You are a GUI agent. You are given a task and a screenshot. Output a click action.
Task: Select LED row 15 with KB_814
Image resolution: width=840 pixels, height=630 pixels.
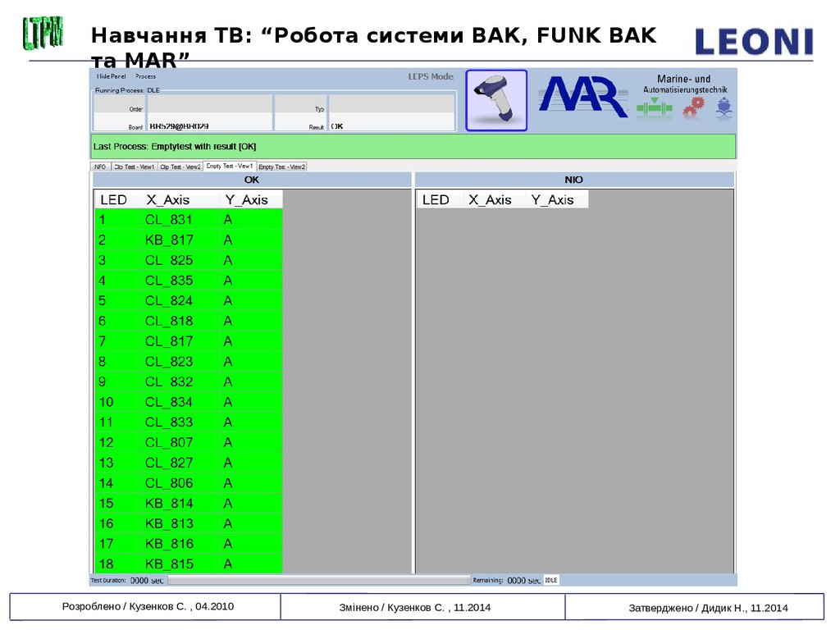tap(188, 503)
